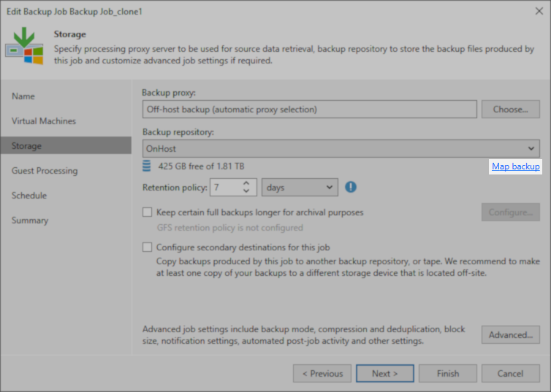
Task: Decrease retention policy value with down arrow
Action: pos(246,191)
